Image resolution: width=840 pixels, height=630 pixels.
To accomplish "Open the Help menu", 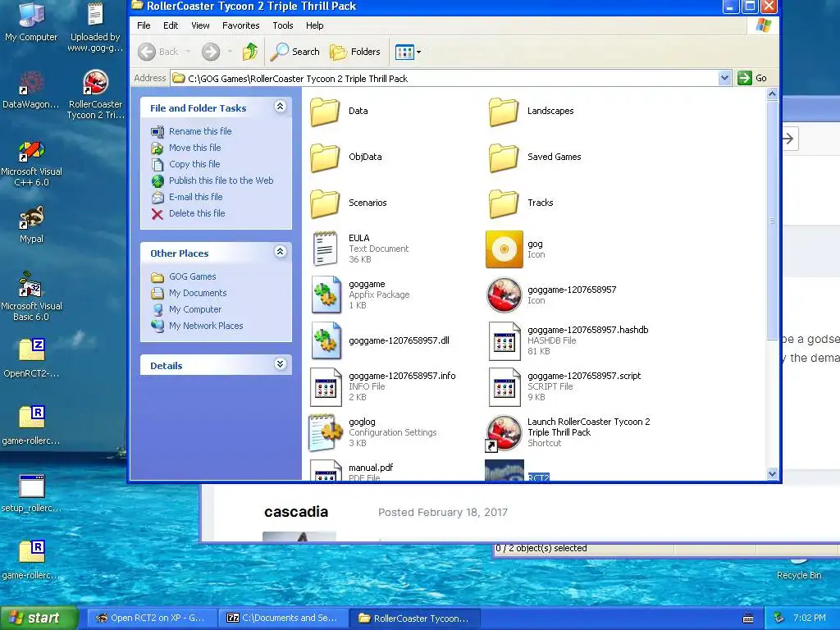I will (x=314, y=25).
